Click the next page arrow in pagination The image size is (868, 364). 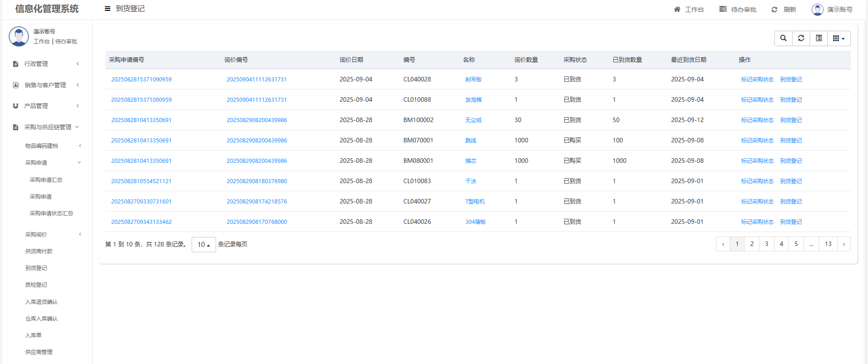[844, 244]
